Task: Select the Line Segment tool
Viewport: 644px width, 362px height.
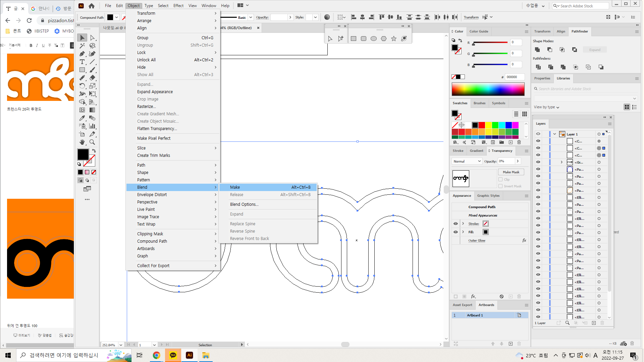Action: click(93, 62)
